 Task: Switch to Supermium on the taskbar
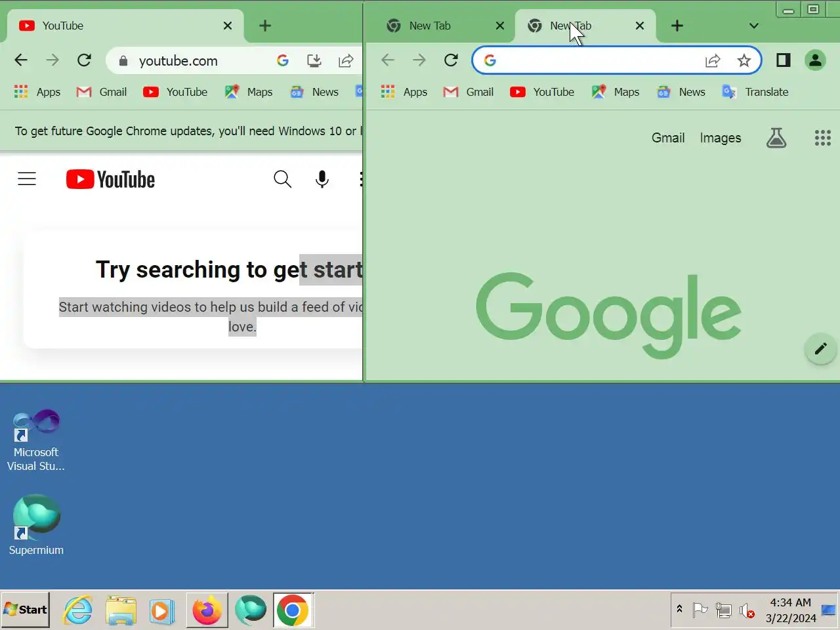251,610
